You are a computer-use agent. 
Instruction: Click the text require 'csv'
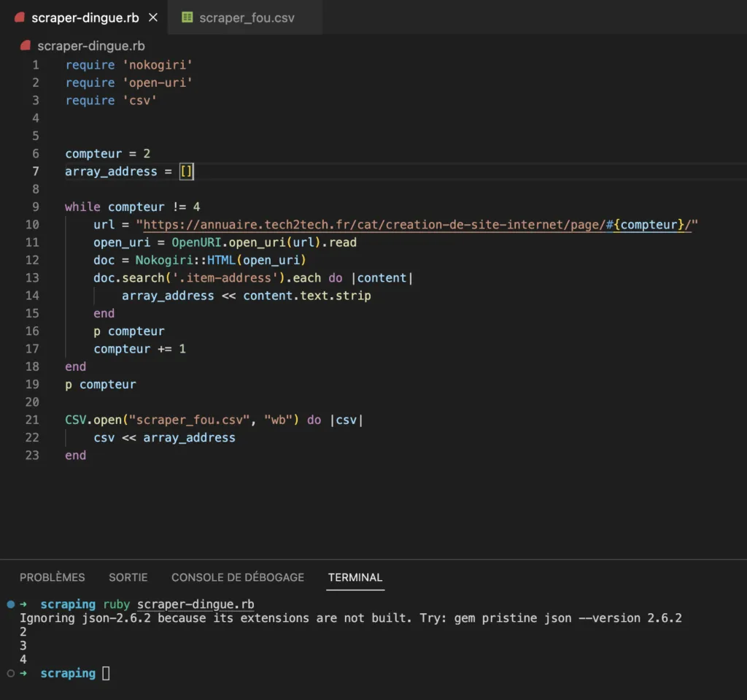tap(111, 101)
